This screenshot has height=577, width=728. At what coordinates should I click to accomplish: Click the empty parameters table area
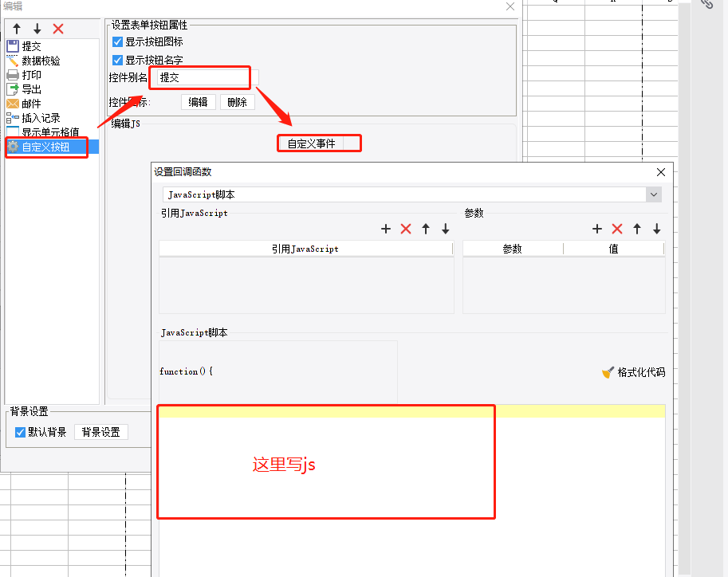pos(564,285)
